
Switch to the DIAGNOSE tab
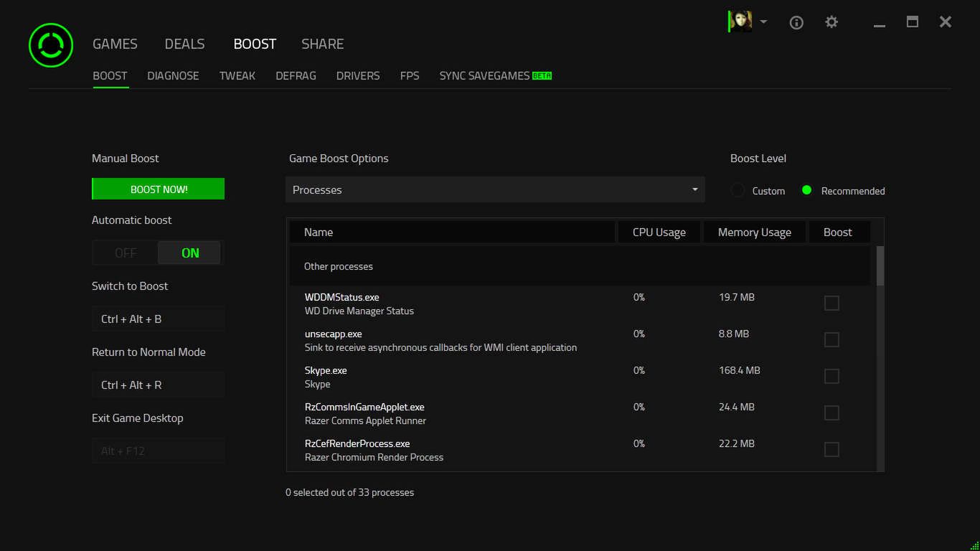point(173,75)
